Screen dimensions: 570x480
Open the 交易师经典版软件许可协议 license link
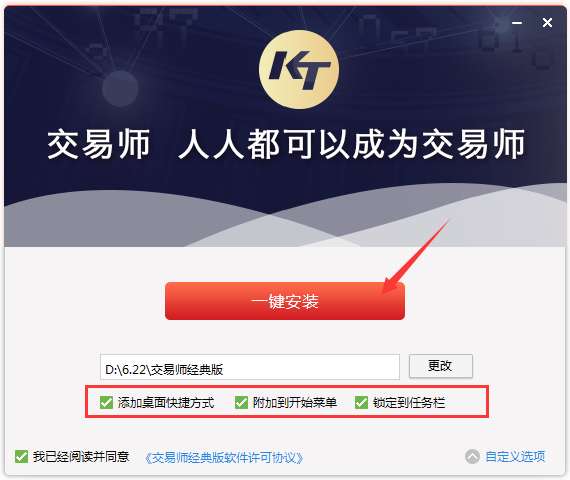(x=224, y=457)
